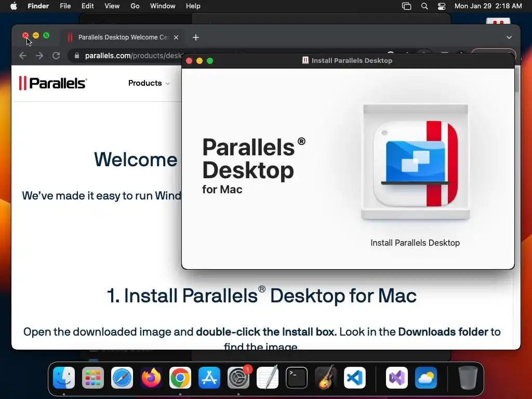Image resolution: width=532 pixels, height=399 pixels.
Task: Open Spotlight search in menu bar
Action: (x=424, y=6)
